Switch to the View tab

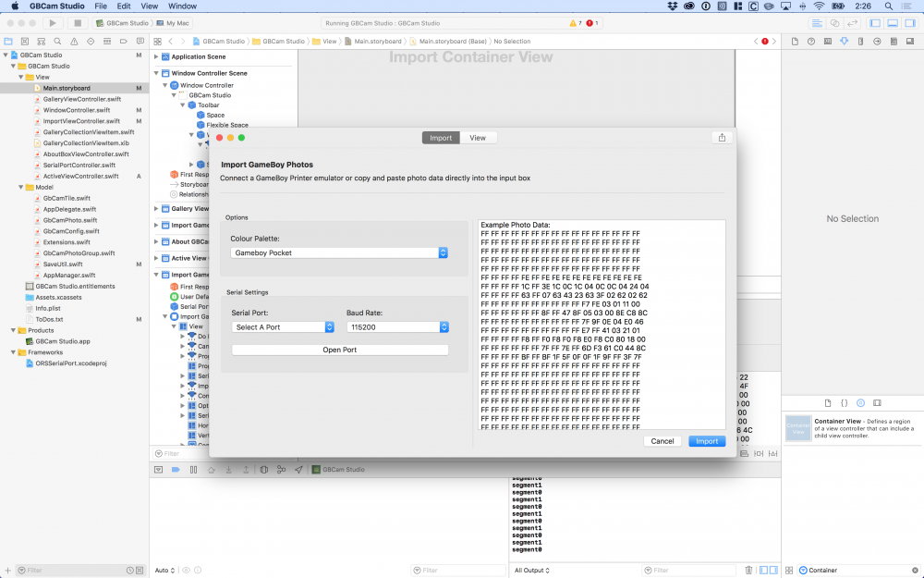pyautogui.click(x=478, y=138)
